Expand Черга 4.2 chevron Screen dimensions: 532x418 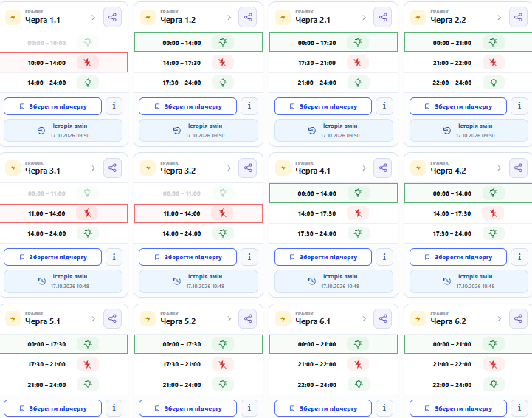[x=499, y=168]
